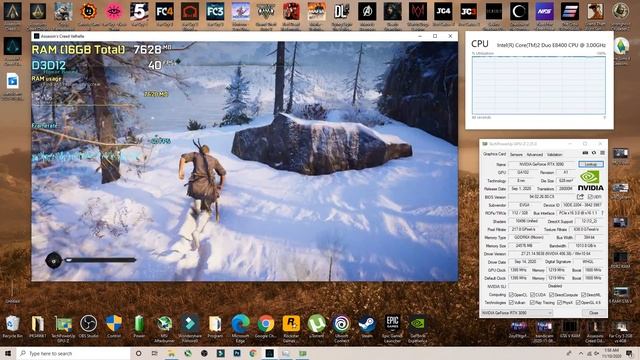Screen dimensions: 640x360
Task: Open uTorrent desktop shortcut
Action: point(316,324)
